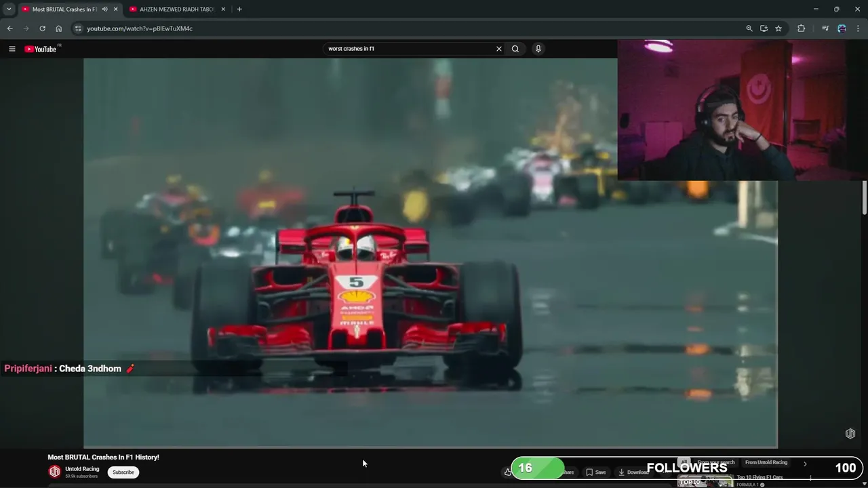868x488 pixels.
Task: Click the video title text
Action: tap(104, 457)
